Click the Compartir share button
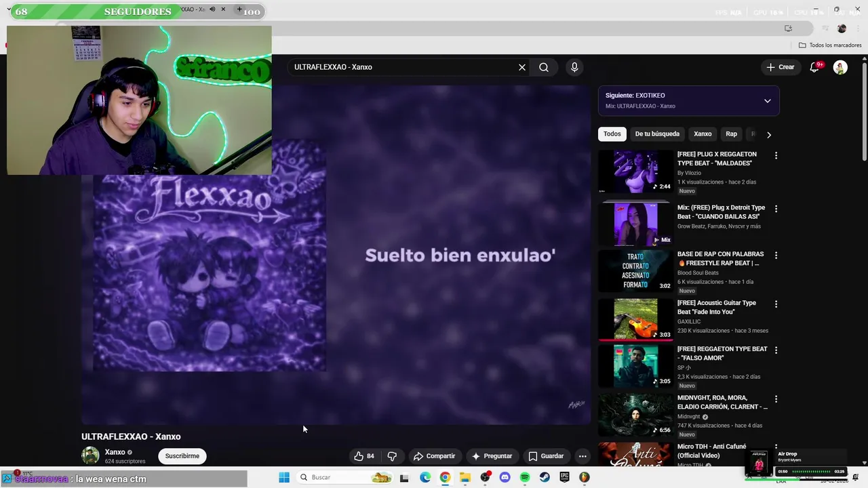Viewport: 868px width, 488px height. (434, 456)
